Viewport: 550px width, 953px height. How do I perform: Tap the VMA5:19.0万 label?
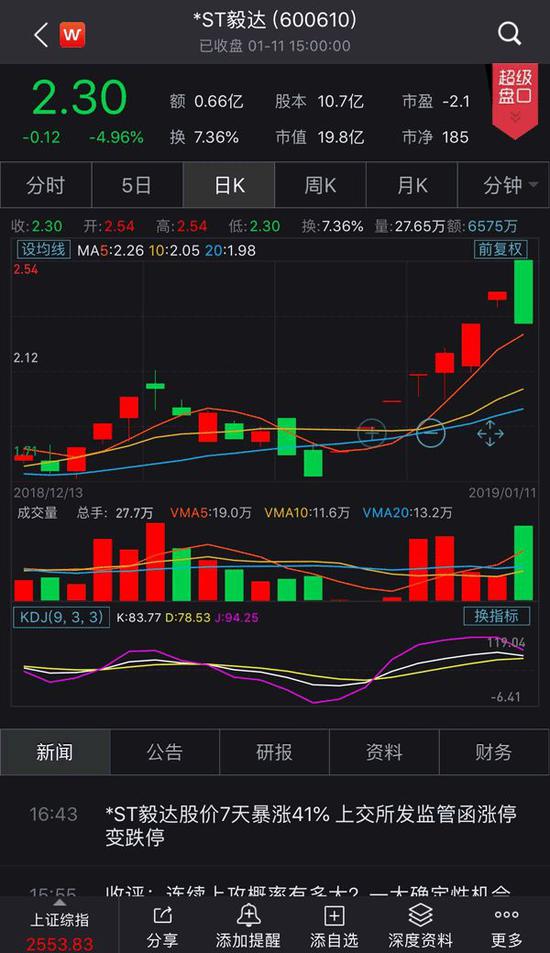pos(210,513)
